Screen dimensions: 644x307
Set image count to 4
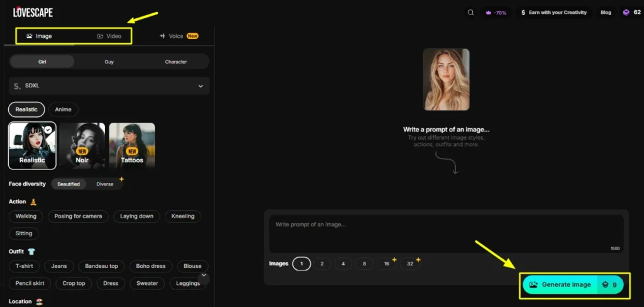(x=343, y=264)
